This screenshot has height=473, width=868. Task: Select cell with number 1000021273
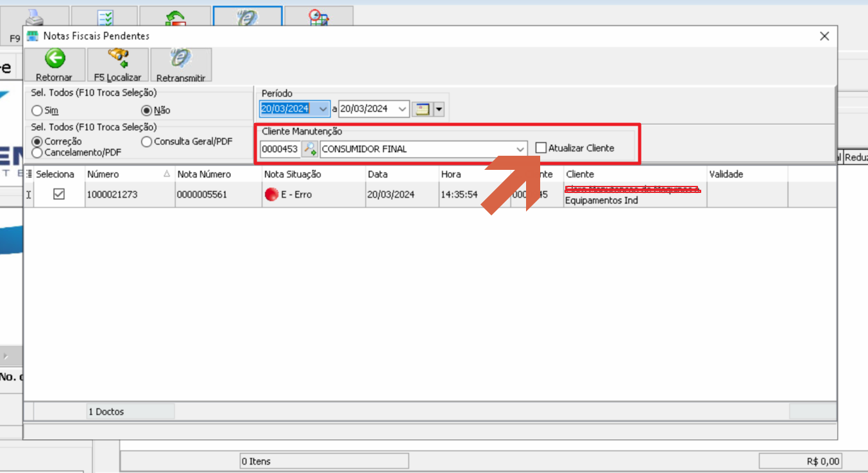tap(130, 194)
